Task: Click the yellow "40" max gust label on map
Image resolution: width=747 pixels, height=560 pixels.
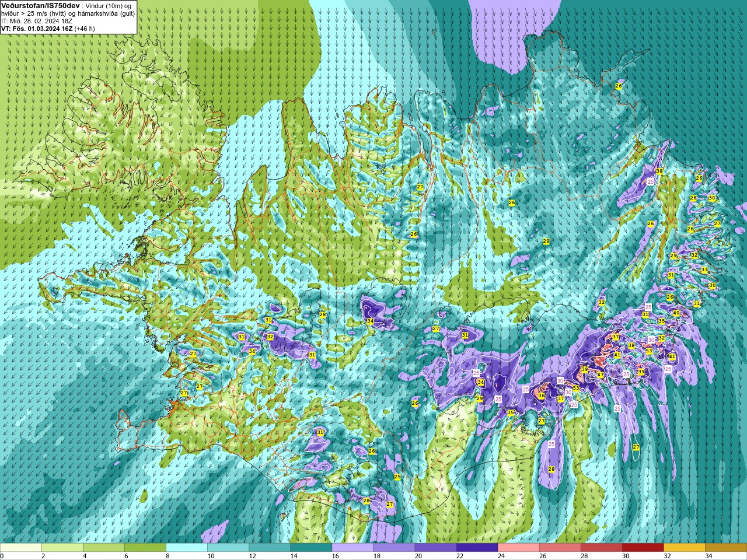Action: pyautogui.click(x=676, y=313)
